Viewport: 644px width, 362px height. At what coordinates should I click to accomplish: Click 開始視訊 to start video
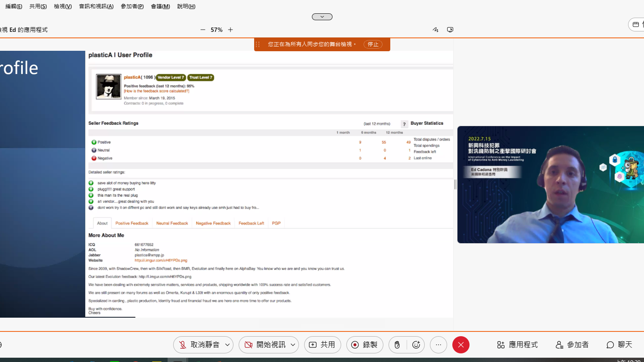point(265,345)
